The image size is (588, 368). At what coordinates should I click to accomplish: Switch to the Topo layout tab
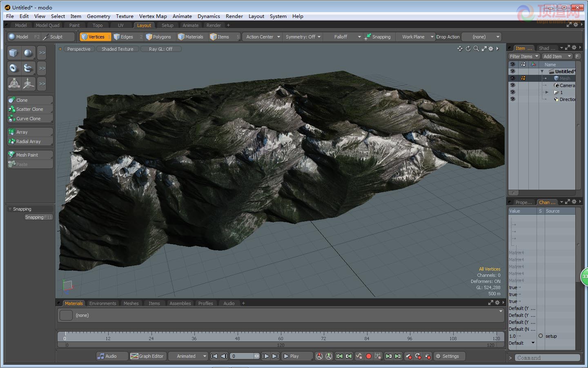(98, 25)
